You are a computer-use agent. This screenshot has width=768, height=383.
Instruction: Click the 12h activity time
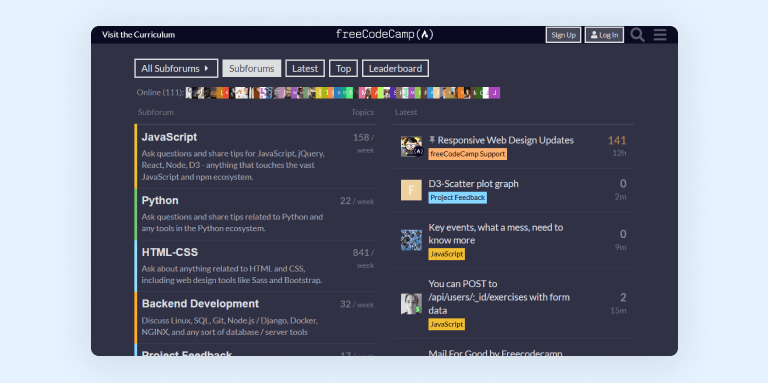[x=619, y=153]
